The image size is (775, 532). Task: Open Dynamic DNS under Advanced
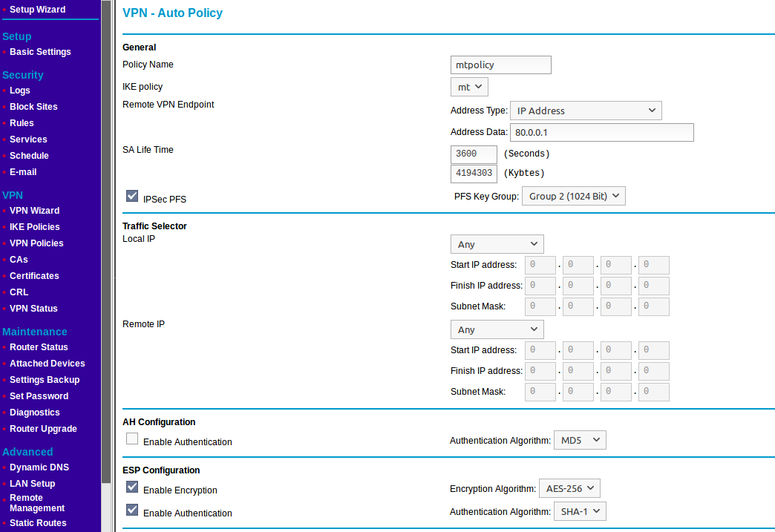(39, 467)
